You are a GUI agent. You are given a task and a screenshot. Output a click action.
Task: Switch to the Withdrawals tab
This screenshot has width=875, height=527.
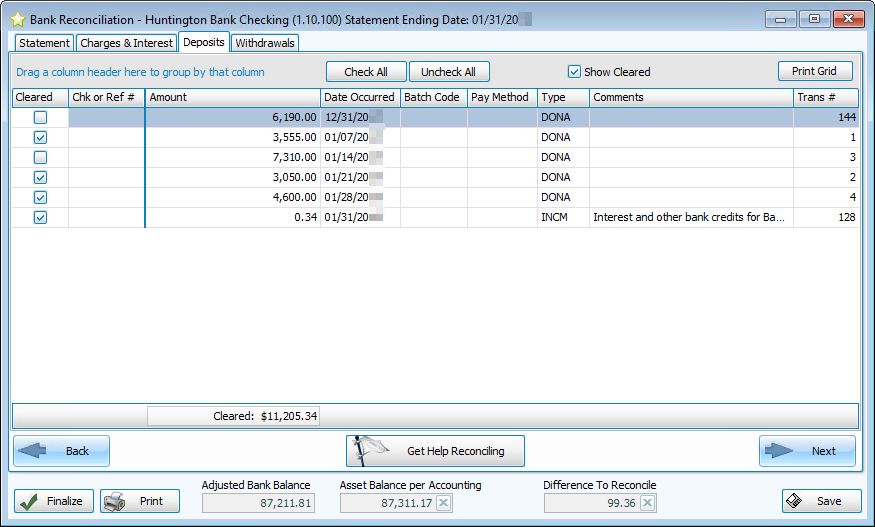pos(265,43)
